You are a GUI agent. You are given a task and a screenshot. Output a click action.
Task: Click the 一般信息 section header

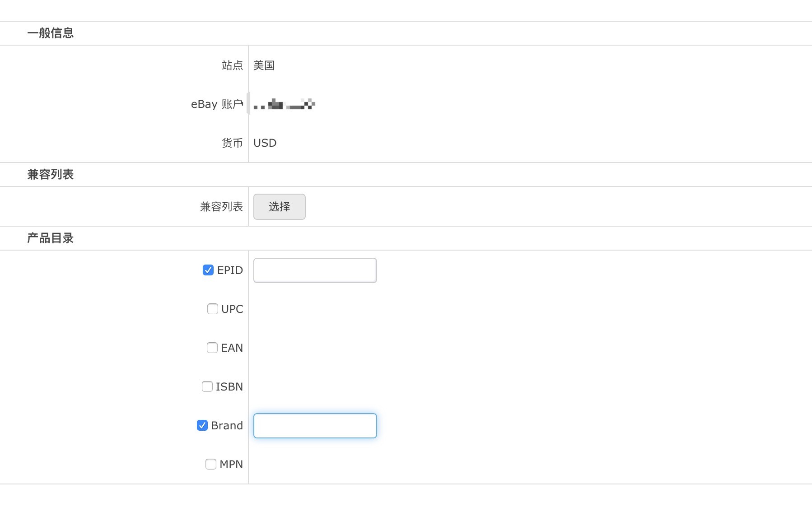tap(50, 33)
